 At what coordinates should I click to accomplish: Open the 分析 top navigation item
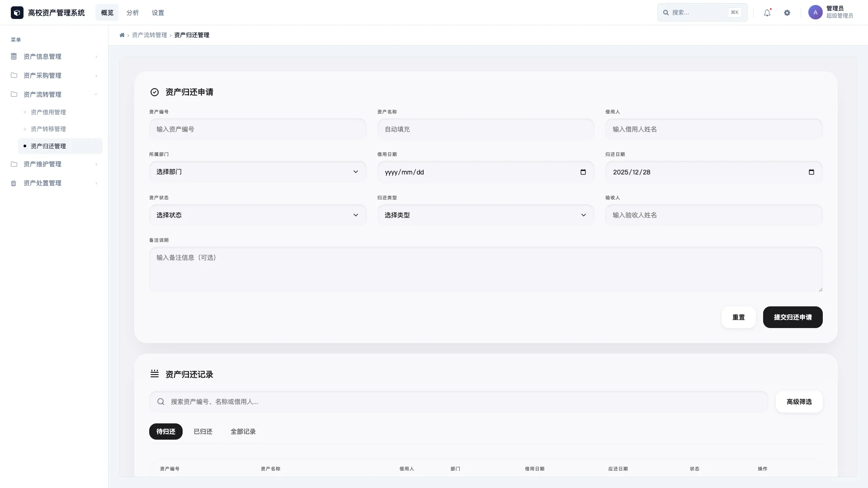pyautogui.click(x=132, y=13)
